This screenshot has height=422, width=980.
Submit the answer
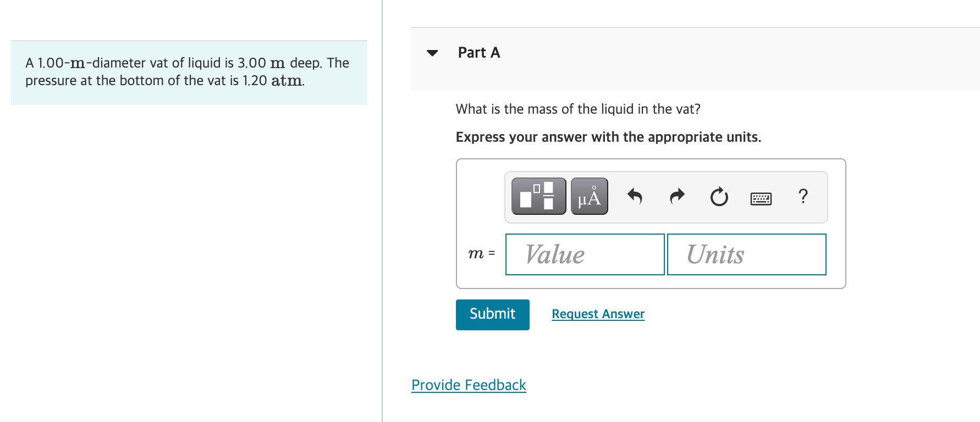(x=492, y=314)
